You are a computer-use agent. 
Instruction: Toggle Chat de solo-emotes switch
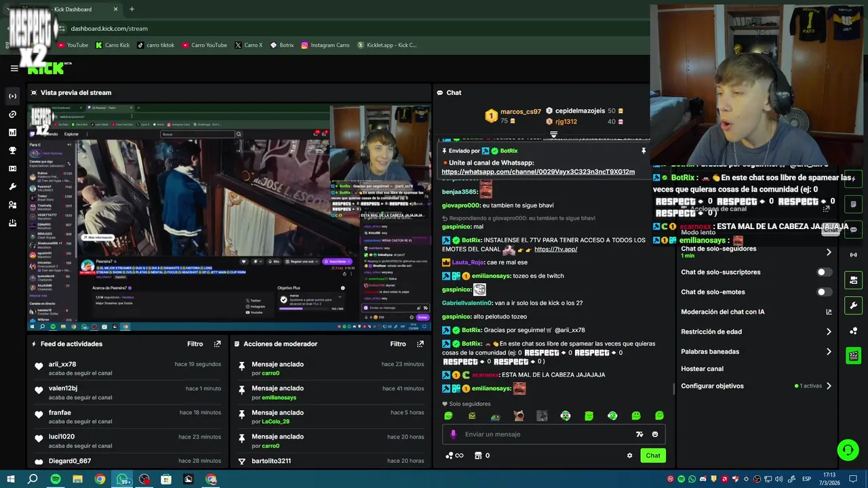(x=824, y=292)
